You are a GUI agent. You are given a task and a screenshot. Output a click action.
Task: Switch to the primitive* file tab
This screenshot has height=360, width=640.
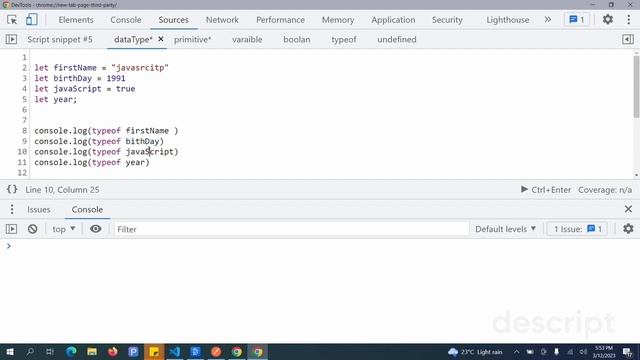click(x=193, y=40)
